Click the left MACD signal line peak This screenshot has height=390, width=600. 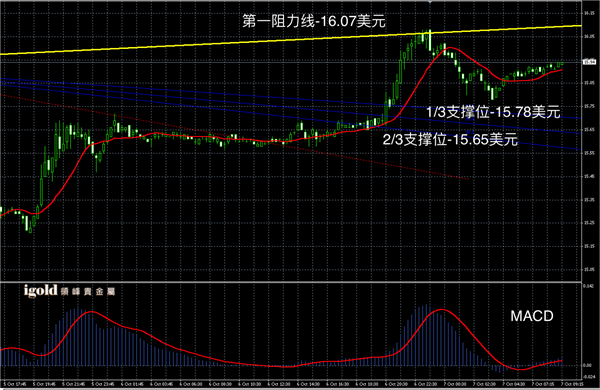tap(91, 312)
